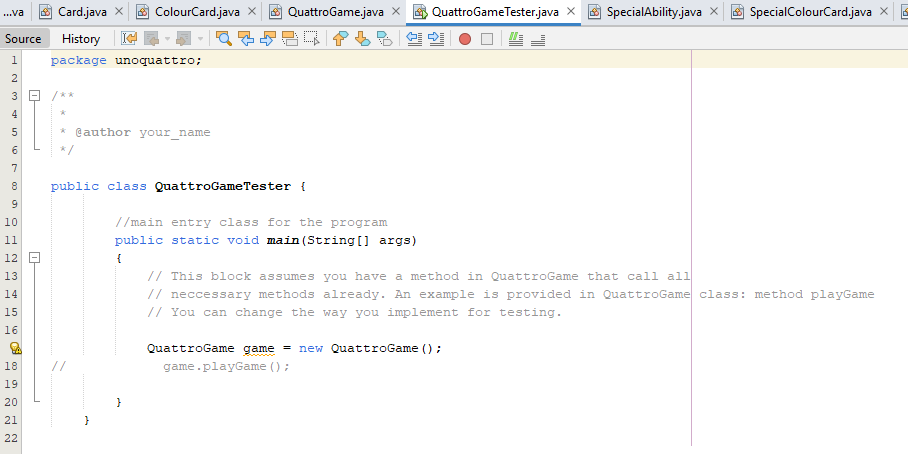Open the Back history dropdown arrow

(x=168, y=39)
